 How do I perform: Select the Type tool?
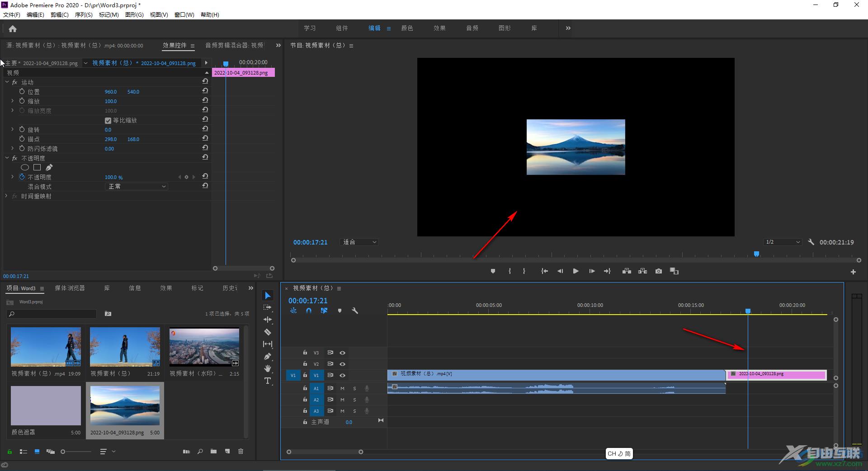coord(268,381)
